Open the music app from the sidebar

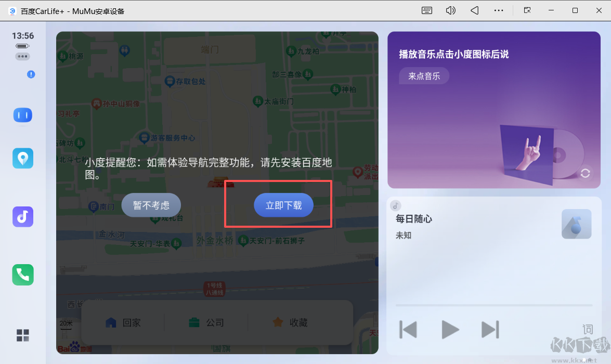[x=22, y=216]
